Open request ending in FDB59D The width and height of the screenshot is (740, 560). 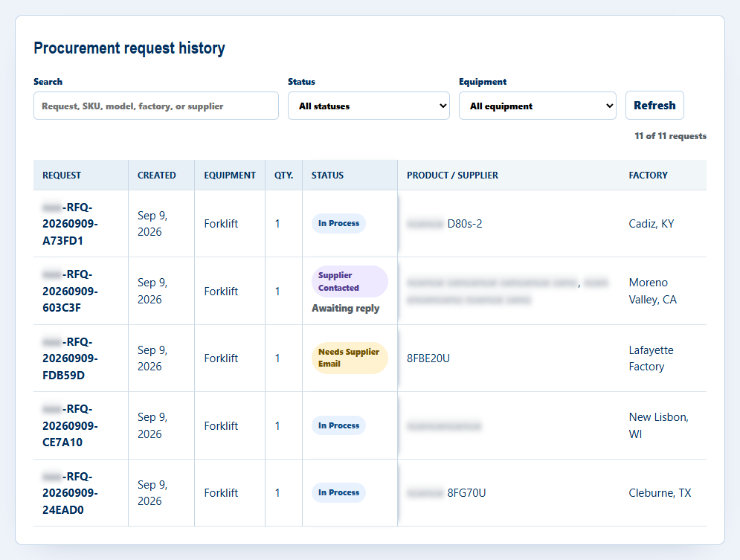(x=70, y=358)
